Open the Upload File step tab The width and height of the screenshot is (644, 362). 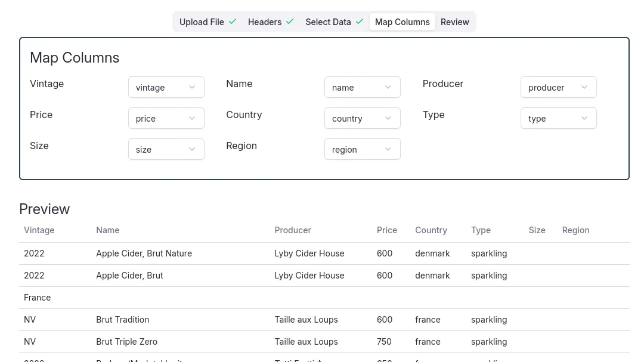point(202,22)
